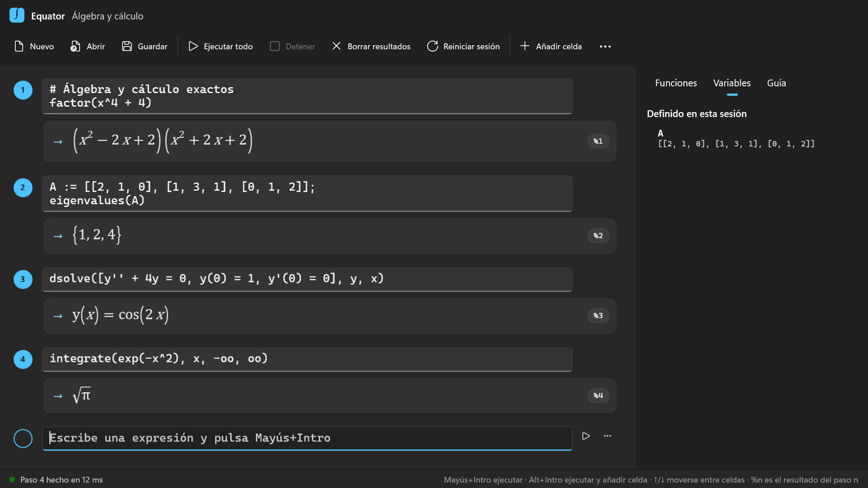The width and height of the screenshot is (868, 488).
Task: Edit the integrate(exp(-x^2)) input cell
Action: (307, 359)
